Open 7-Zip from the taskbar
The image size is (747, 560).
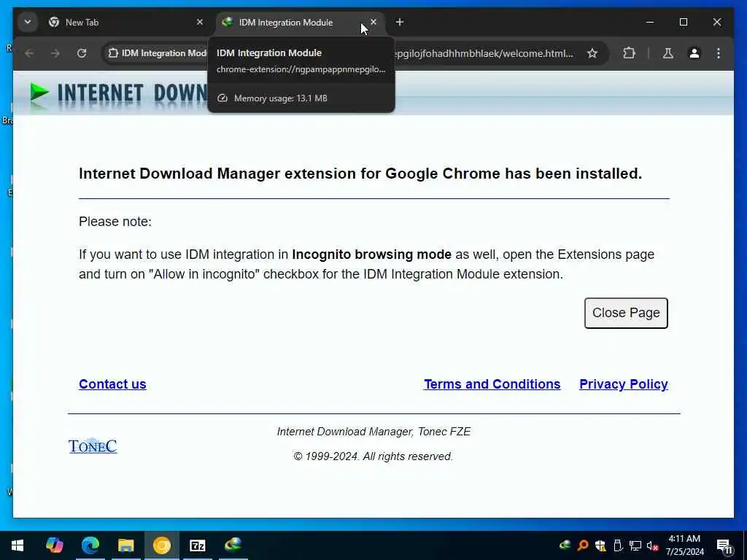(x=197, y=545)
